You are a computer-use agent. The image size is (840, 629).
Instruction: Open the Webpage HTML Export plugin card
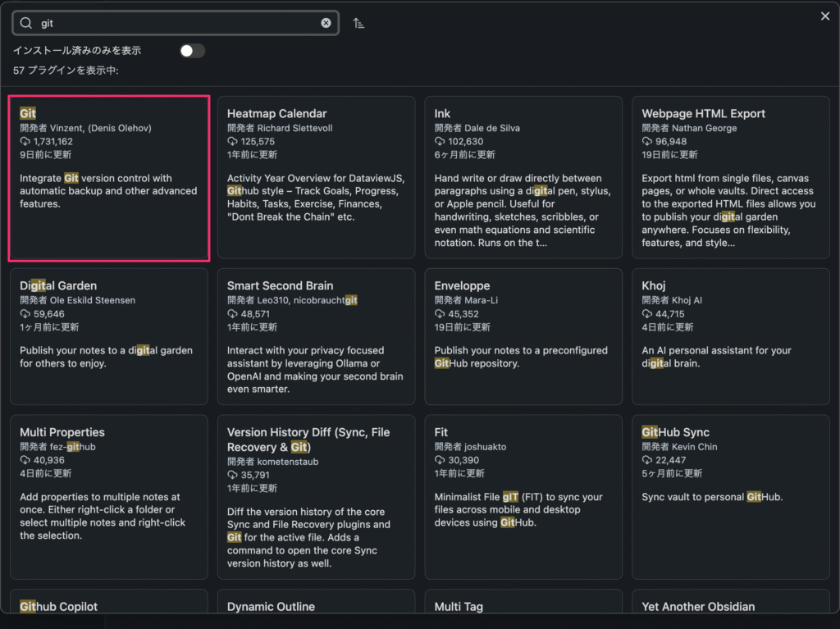(731, 177)
